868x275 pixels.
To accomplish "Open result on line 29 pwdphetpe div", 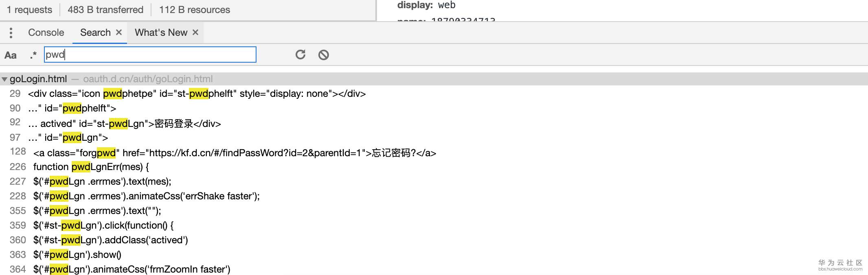I will (197, 94).
